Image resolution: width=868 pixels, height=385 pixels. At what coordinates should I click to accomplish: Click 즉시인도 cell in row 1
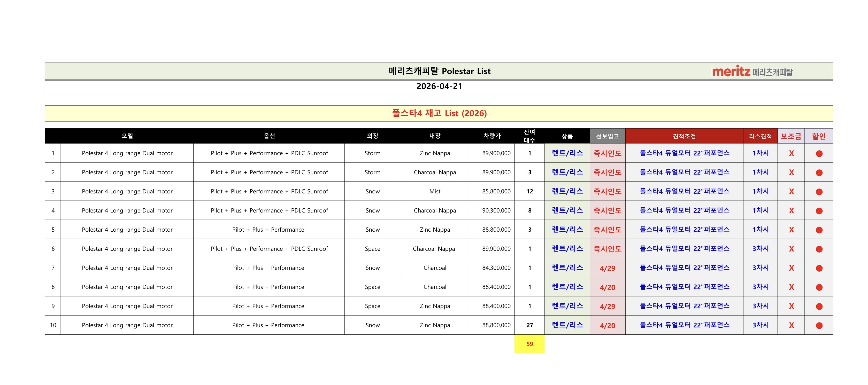(x=607, y=153)
